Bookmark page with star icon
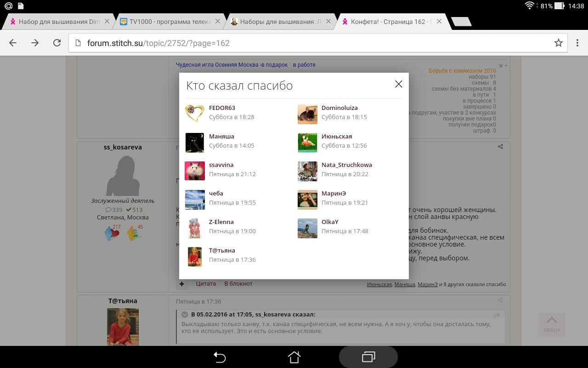This screenshot has height=368, width=588. coord(558,43)
